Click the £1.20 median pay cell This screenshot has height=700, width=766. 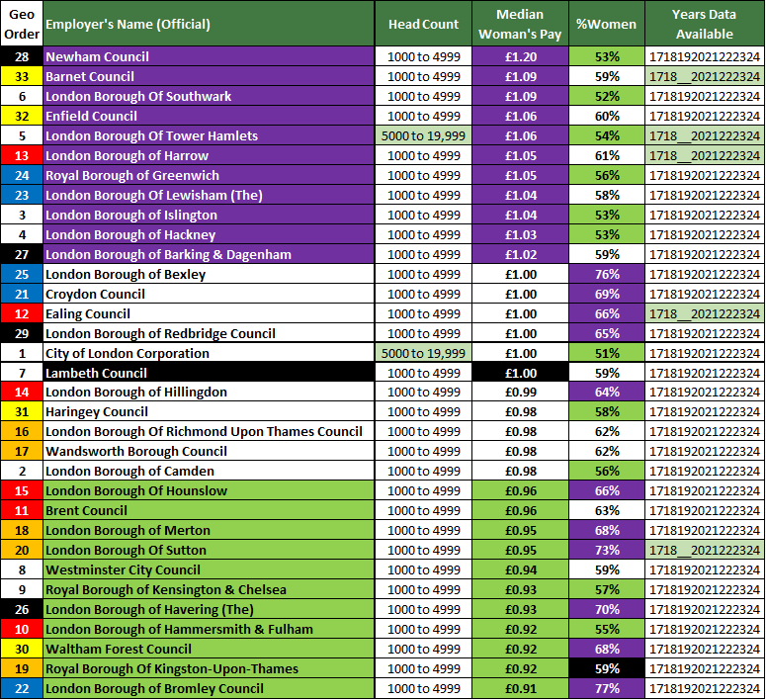click(521, 56)
